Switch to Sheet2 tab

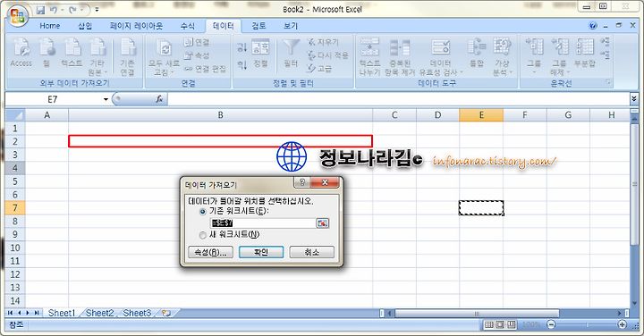(x=100, y=313)
